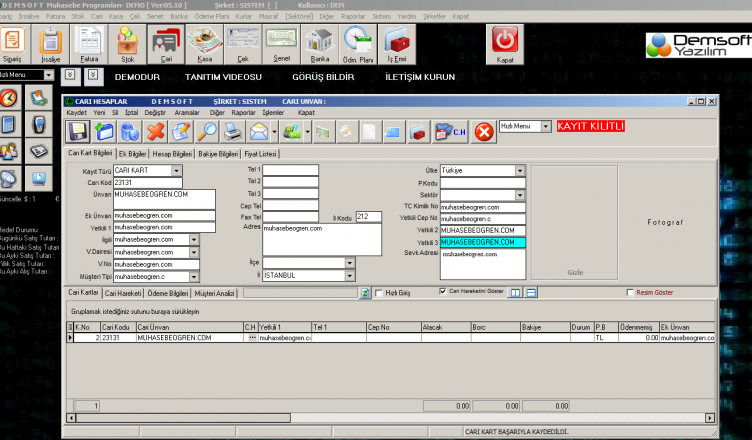This screenshot has width=752, height=440.
Task: Open search with the magnifier icon
Action: pos(207,131)
